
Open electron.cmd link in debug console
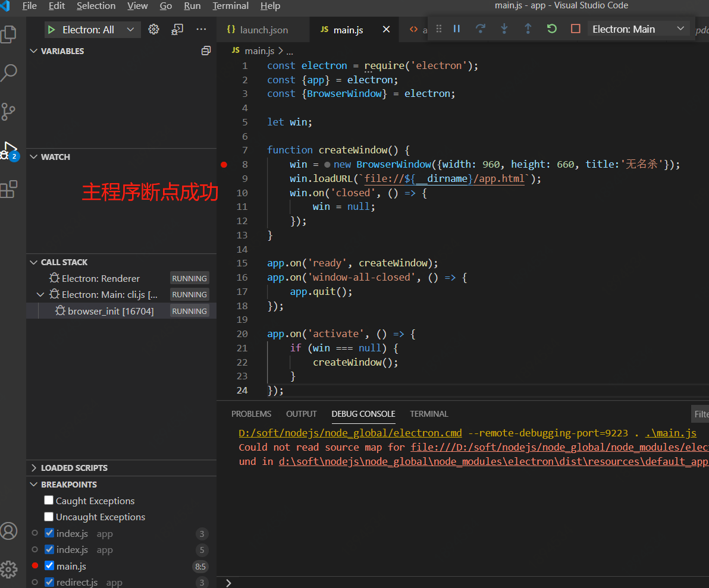tap(350, 433)
